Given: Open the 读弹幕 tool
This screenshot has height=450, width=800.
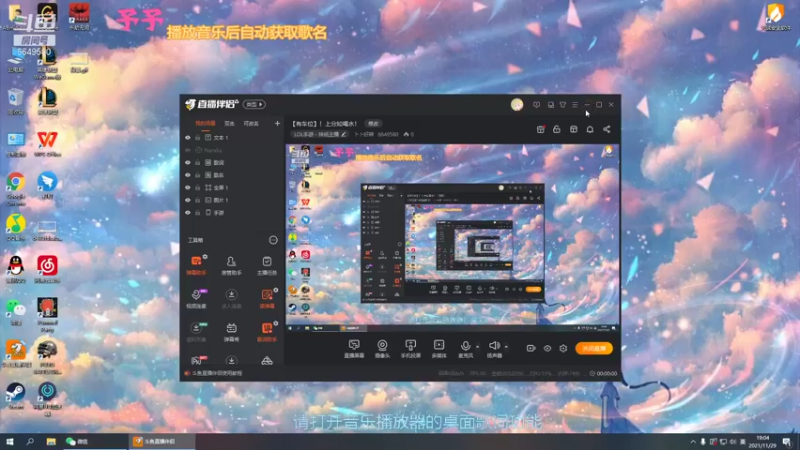Looking at the screenshot, I should point(267,298).
